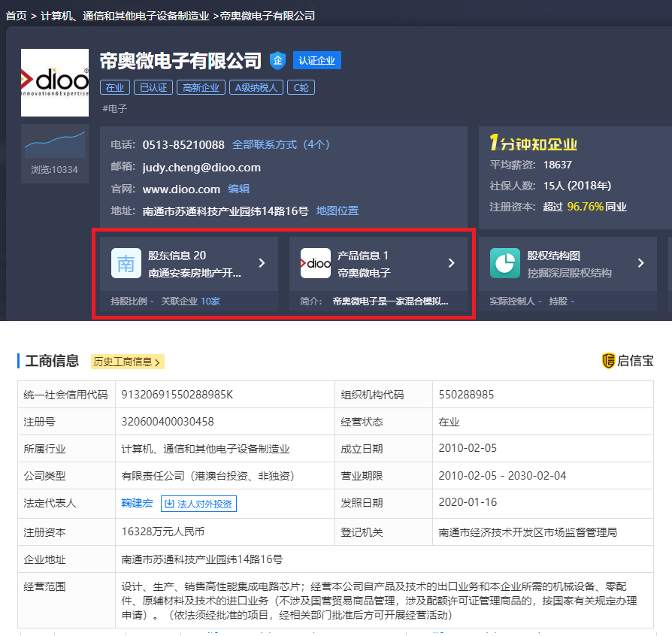Expand shareholder info card arrow
The width and height of the screenshot is (672, 636).
point(262,263)
